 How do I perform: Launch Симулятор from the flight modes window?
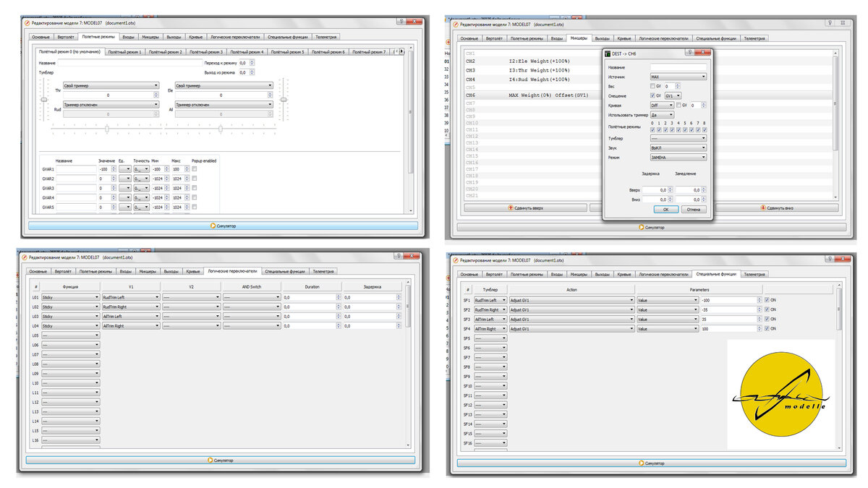223,226
